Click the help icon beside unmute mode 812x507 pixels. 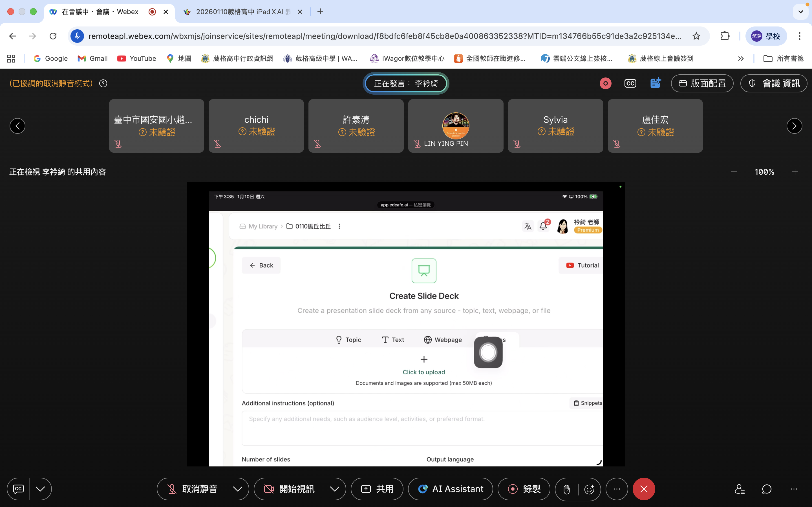pos(103,83)
